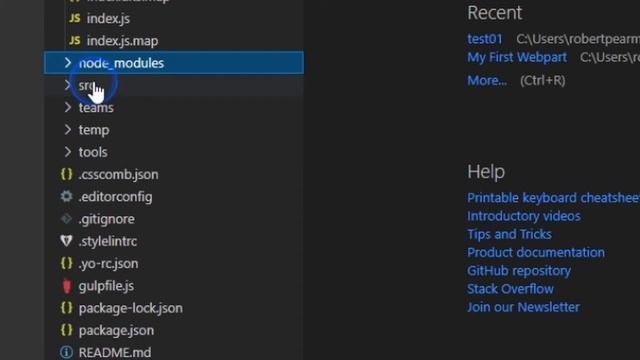Select the node_modules folder name
This screenshot has width=640, height=360.
[121, 63]
